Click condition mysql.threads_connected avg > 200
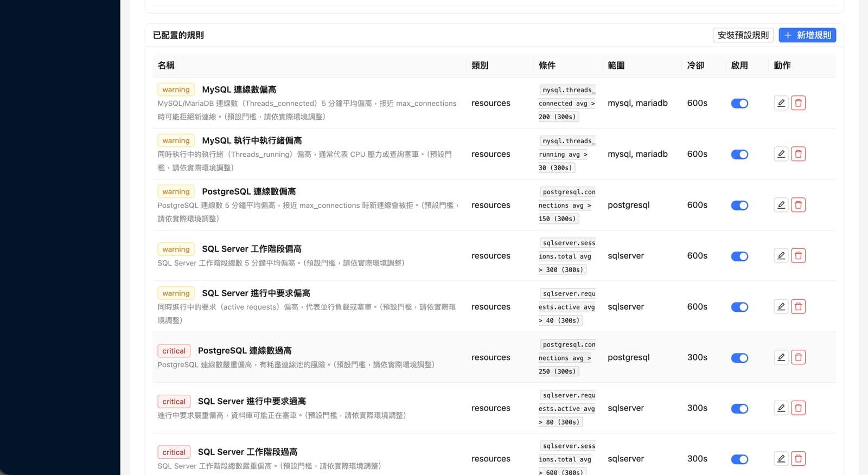The width and height of the screenshot is (868, 475). [x=567, y=103]
